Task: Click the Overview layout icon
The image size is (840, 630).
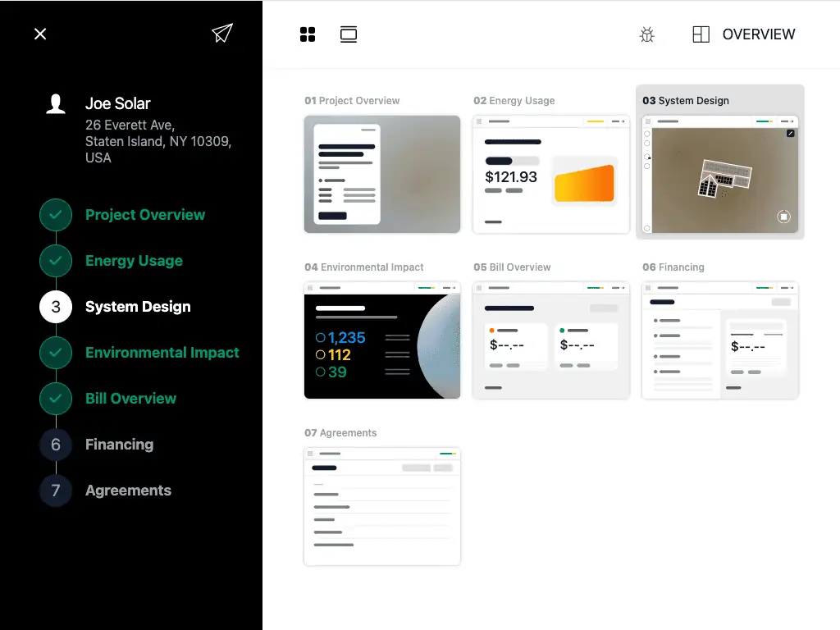Action: [x=701, y=34]
